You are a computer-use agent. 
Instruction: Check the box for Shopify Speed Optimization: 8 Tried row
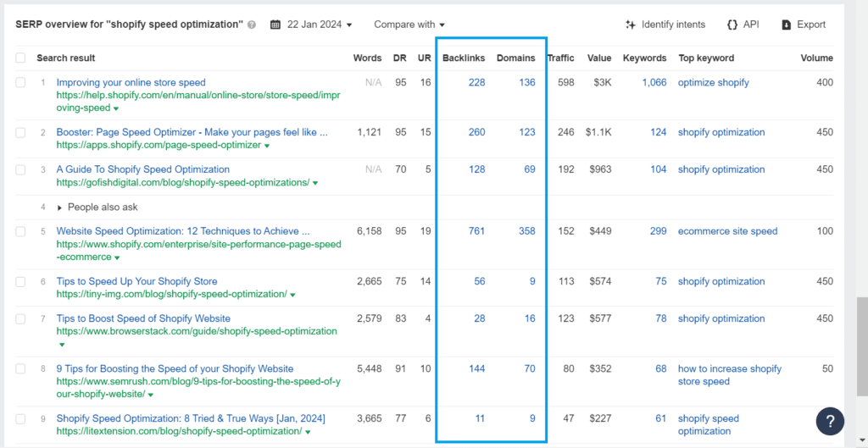[20, 418]
